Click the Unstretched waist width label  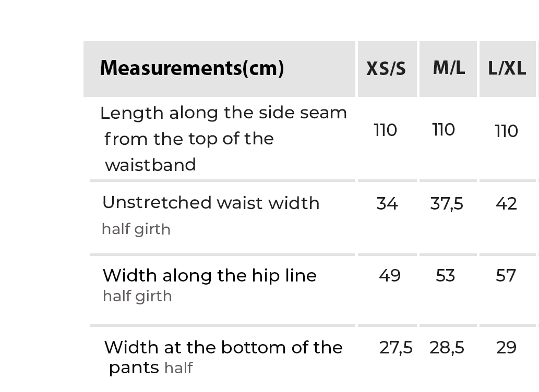(211, 203)
